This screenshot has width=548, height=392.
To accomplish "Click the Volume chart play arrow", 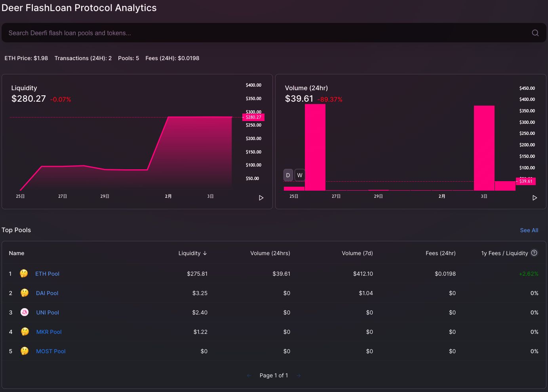I will [535, 198].
